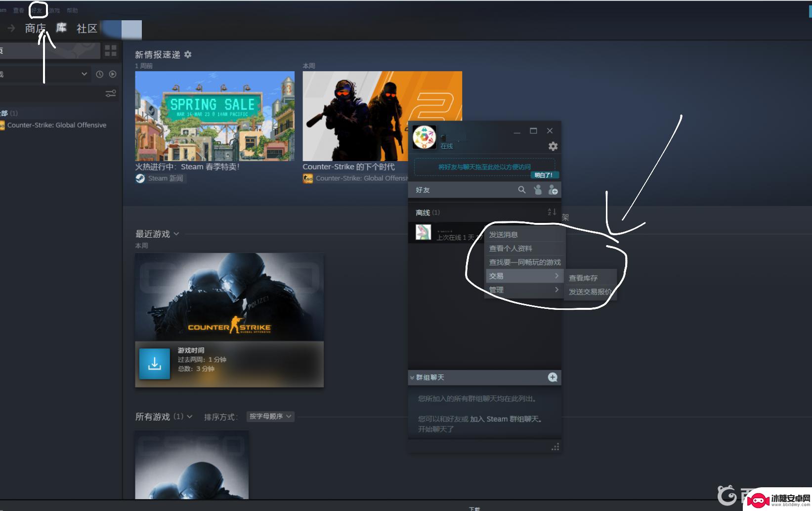Go to the 商店 store tab

tap(36, 28)
